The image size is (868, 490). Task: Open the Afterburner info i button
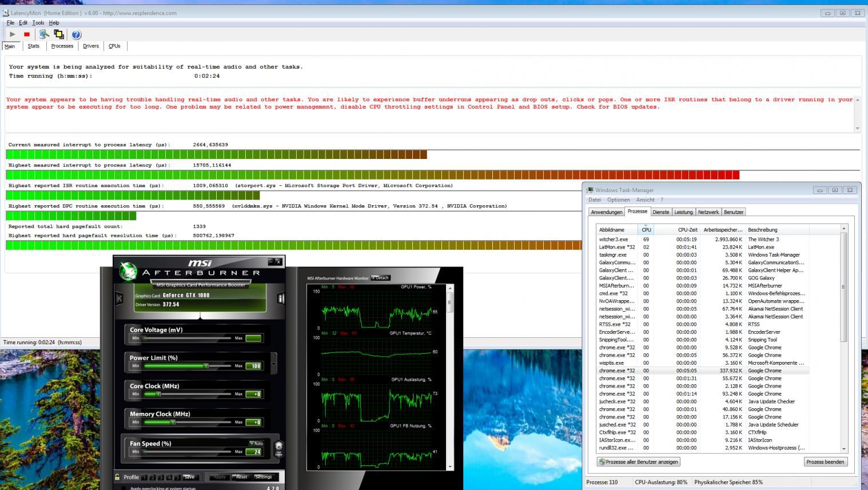(x=281, y=298)
